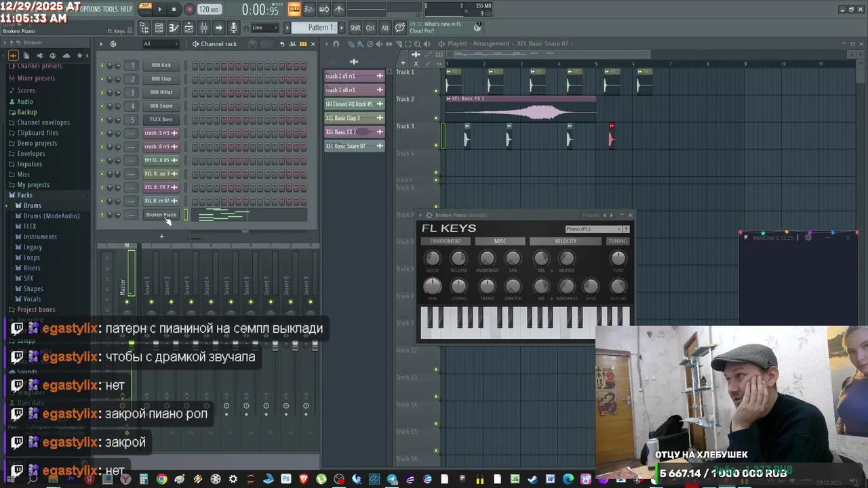
Task: Click the tempo 120.000 display
Action: 209,9
